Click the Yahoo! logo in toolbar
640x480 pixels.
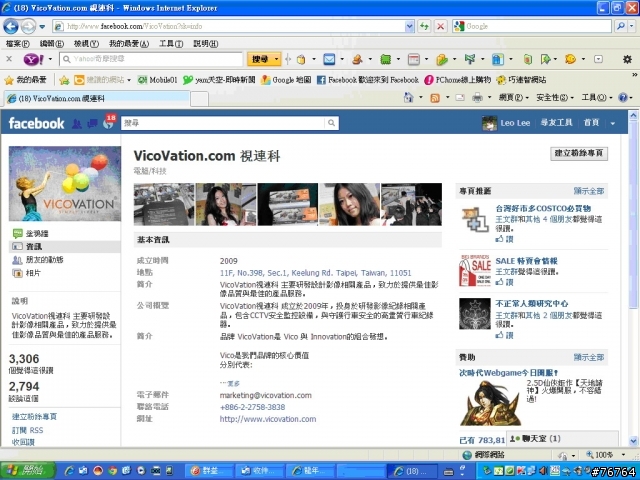(33, 60)
